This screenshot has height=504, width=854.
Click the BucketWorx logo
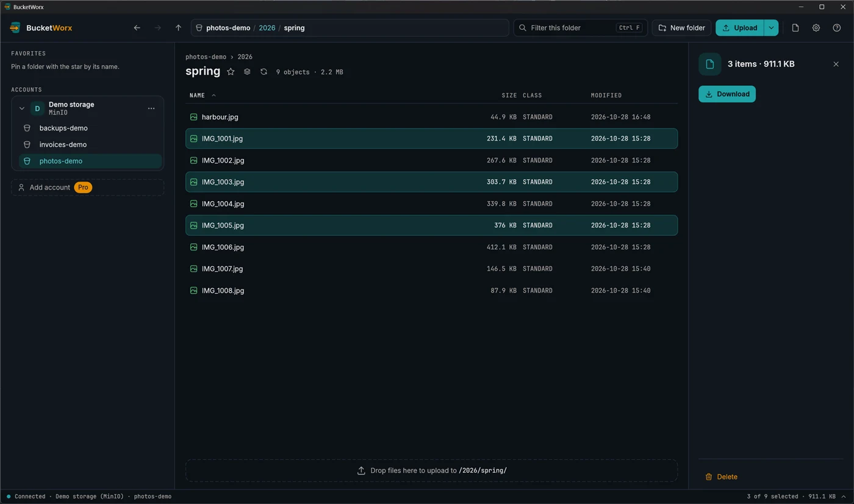click(x=41, y=27)
